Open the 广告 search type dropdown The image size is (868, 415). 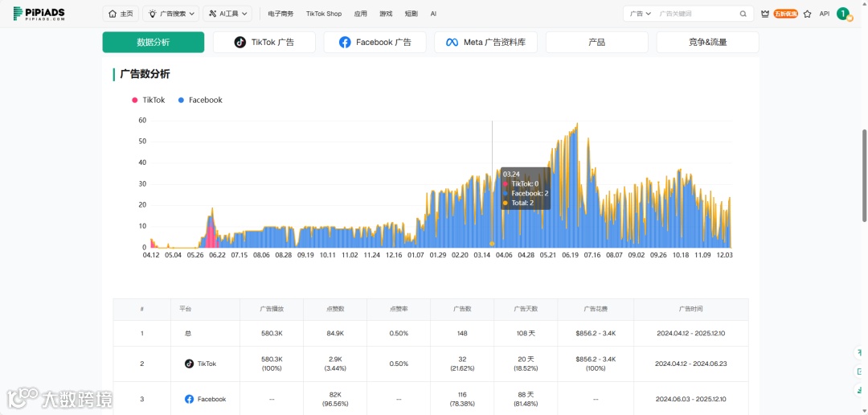pos(640,14)
